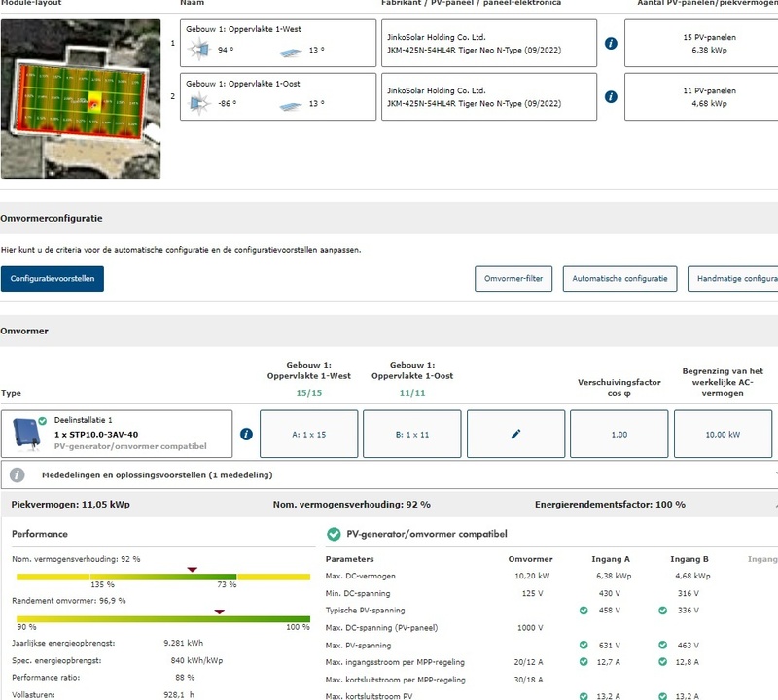778x700 pixels.
Task: Click 15 PV-panelen 6,38 kWp box
Action: click(701, 43)
